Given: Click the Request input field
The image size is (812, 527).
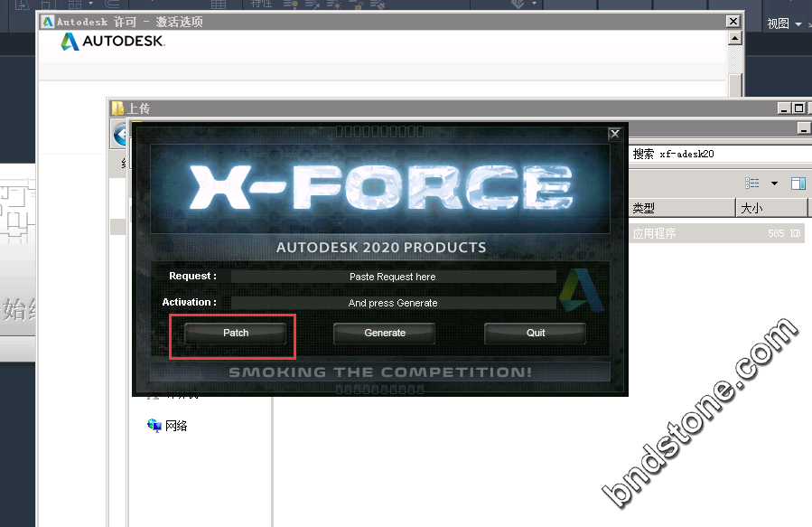Looking at the screenshot, I should coord(393,277).
